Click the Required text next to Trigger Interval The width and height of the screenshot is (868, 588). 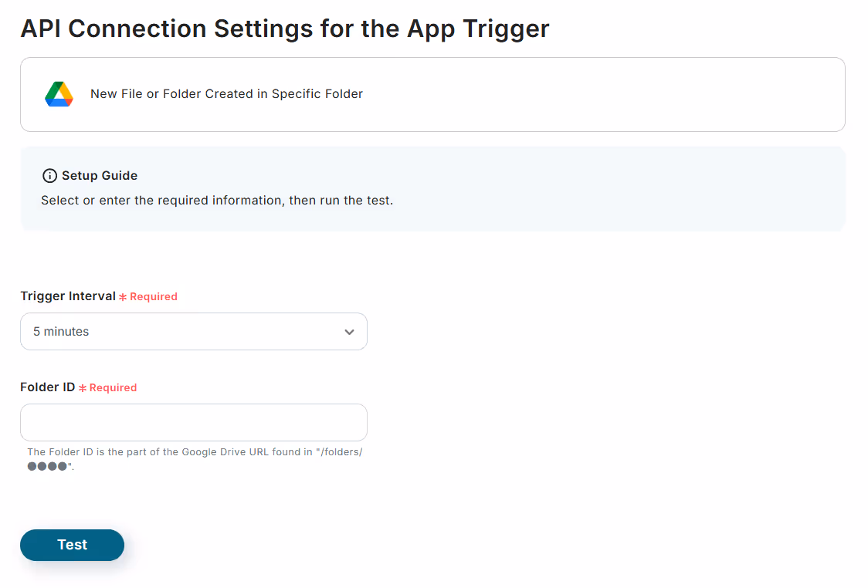click(154, 296)
